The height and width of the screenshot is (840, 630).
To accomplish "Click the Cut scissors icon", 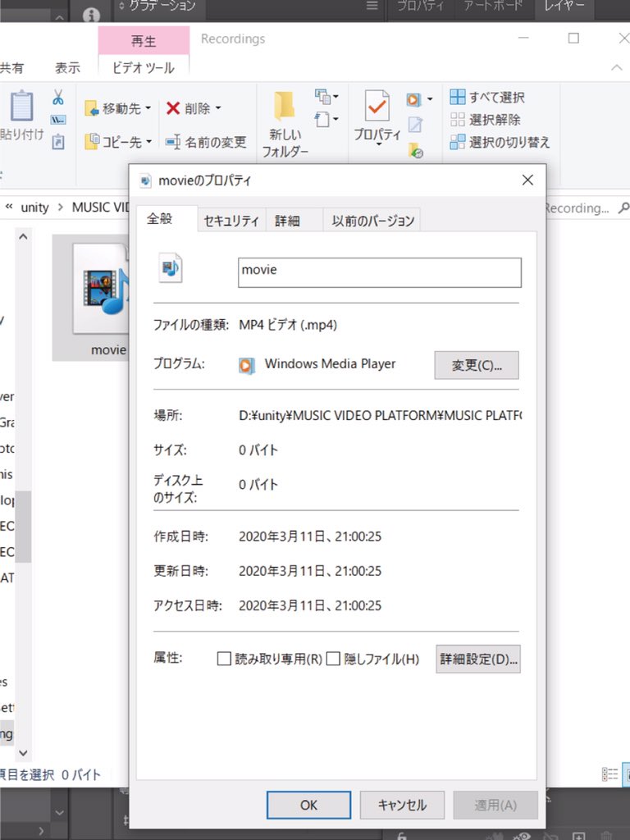I will point(58,97).
